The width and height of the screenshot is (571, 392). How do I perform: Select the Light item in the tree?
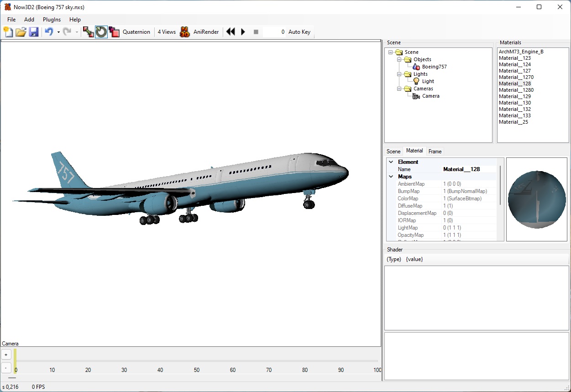[428, 81]
